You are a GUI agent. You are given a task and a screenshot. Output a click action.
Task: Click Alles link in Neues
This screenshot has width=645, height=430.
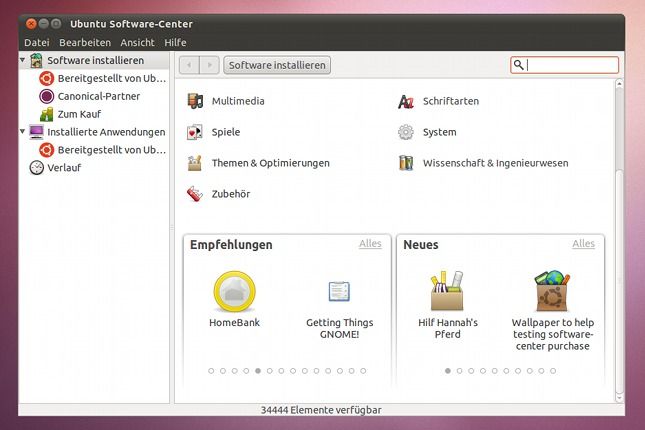point(583,244)
